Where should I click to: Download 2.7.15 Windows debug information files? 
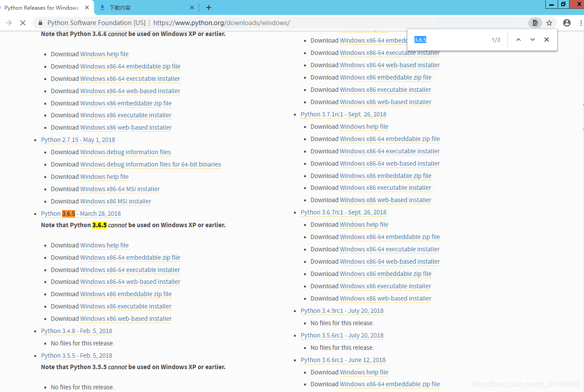(x=126, y=152)
